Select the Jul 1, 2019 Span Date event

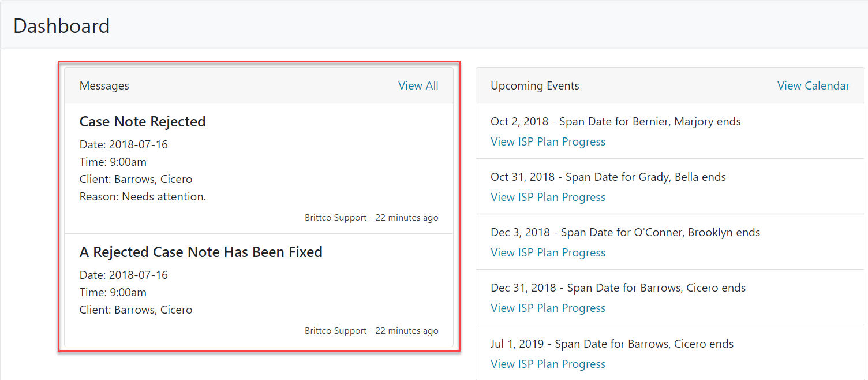coord(612,344)
